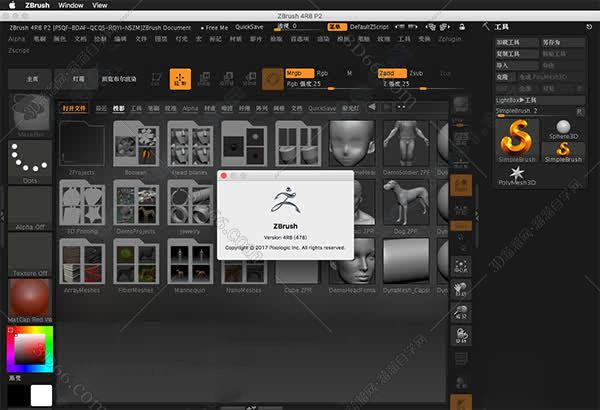Screen dimensions: 600x410
Task: Select the Sphere3D tool icon
Action: pyautogui.click(x=563, y=129)
